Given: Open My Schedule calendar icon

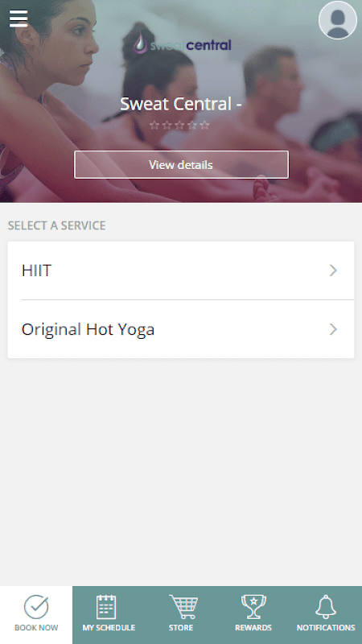Looking at the screenshot, I should pos(106,607).
